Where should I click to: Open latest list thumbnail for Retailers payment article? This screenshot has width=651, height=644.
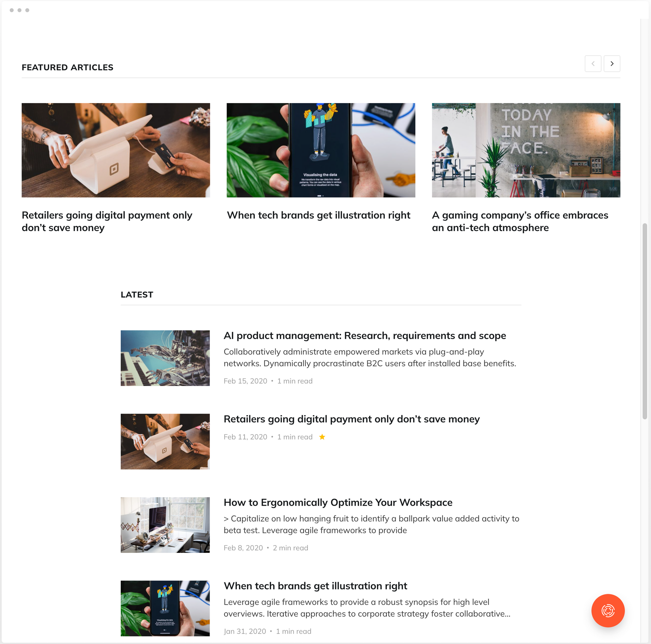165,442
